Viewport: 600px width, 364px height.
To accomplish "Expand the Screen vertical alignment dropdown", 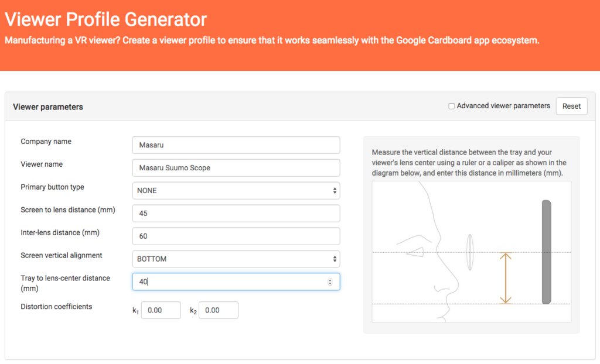I will coord(236,259).
